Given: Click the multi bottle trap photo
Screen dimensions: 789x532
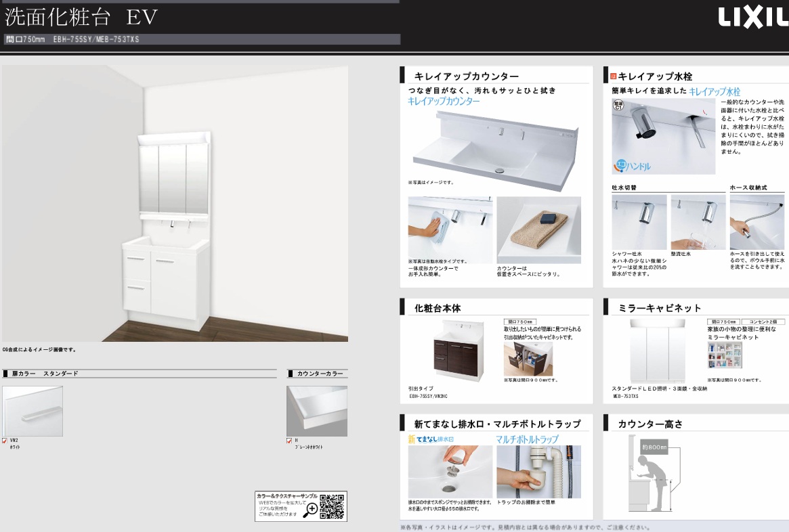Looking at the screenshot, I should pos(539,472).
